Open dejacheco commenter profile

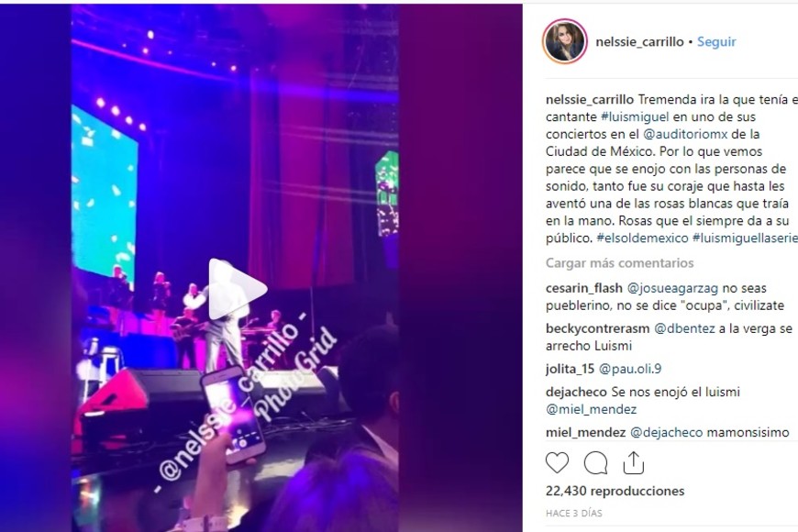tap(576, 392)
